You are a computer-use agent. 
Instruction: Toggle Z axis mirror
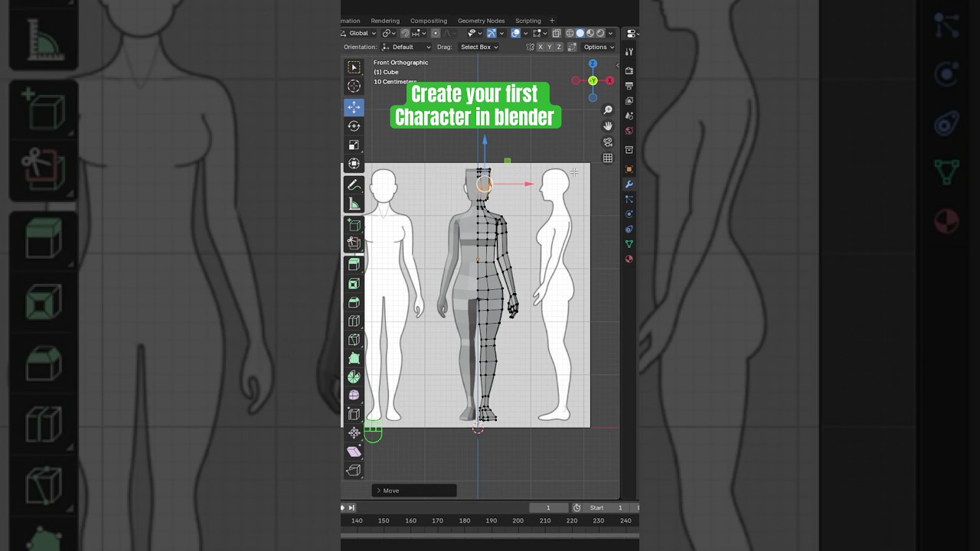click(x=559, y=47)
